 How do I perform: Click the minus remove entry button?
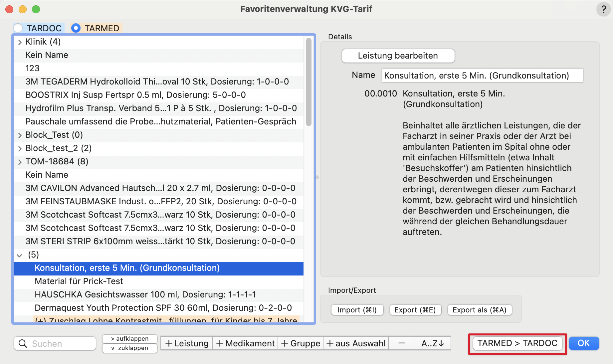click(x=402, y=343)
